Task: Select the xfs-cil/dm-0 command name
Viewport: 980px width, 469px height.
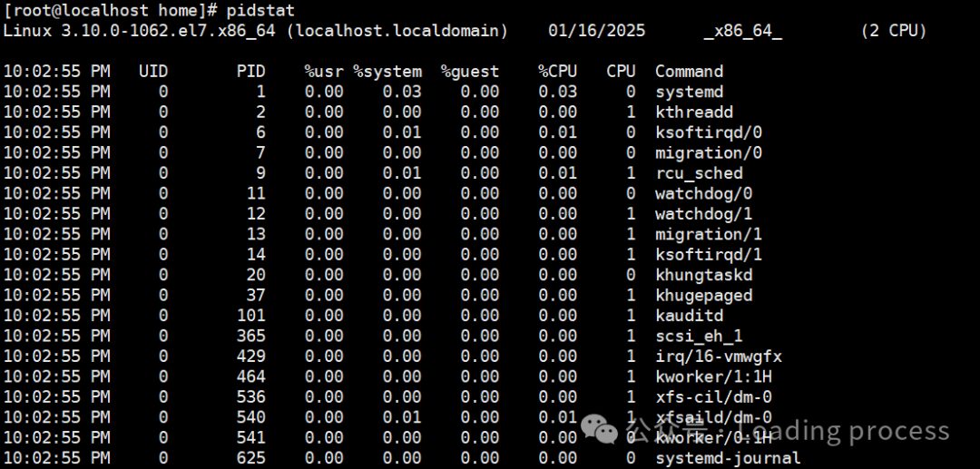Action: pos(714,396)
